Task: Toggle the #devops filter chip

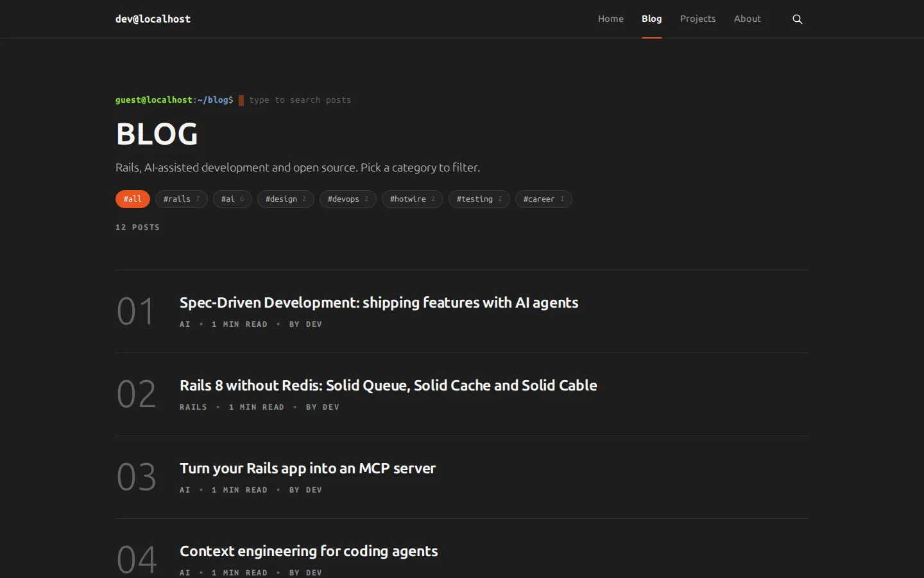Action: pyautogui.click(x=348, y=199)
